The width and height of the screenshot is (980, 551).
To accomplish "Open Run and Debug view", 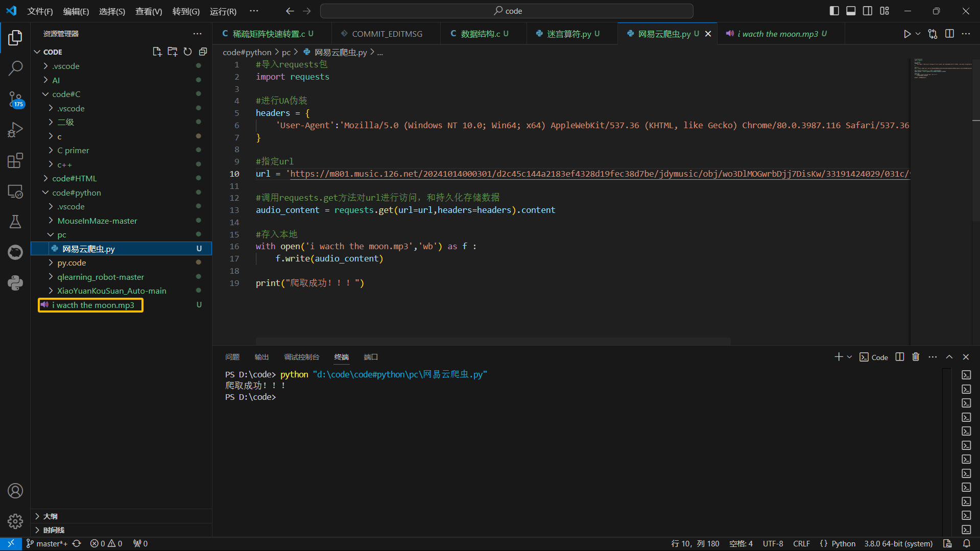I will click(15, 130).
